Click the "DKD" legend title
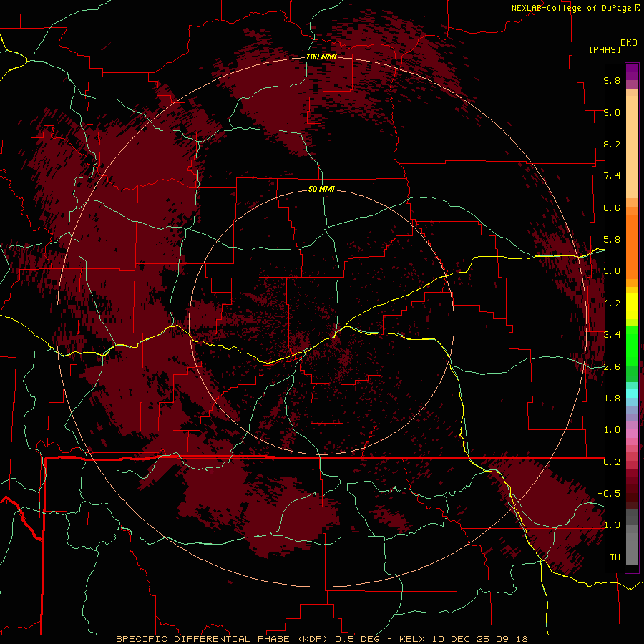 tap(629, 43)
